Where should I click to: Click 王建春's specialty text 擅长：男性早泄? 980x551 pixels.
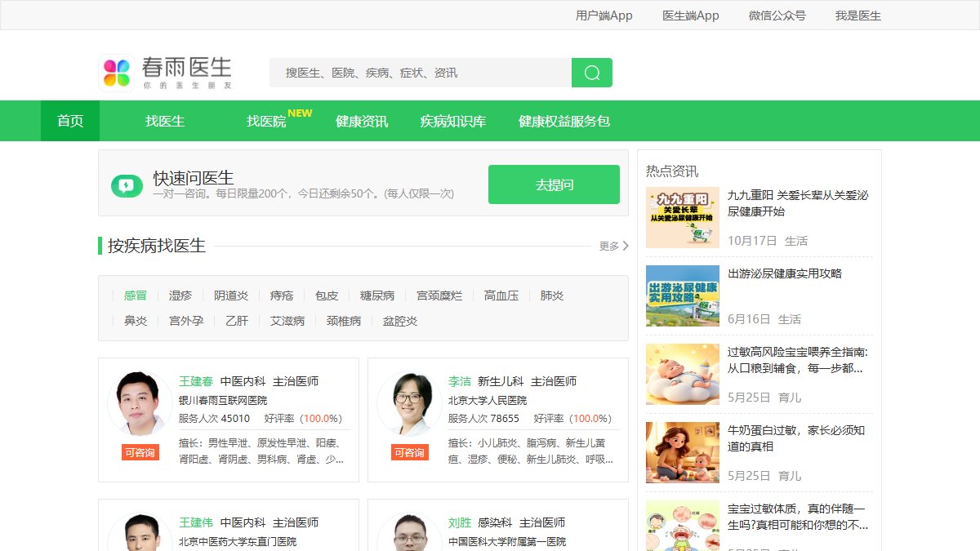(261, 451)
